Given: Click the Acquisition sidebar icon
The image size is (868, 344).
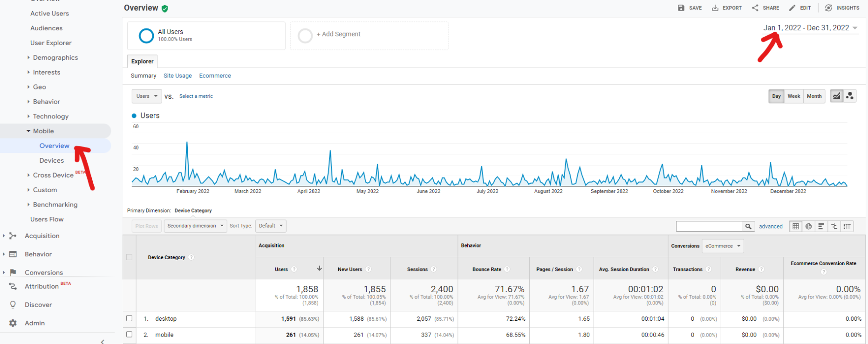Looking at the screenshot, I should (x=13, y=236).
